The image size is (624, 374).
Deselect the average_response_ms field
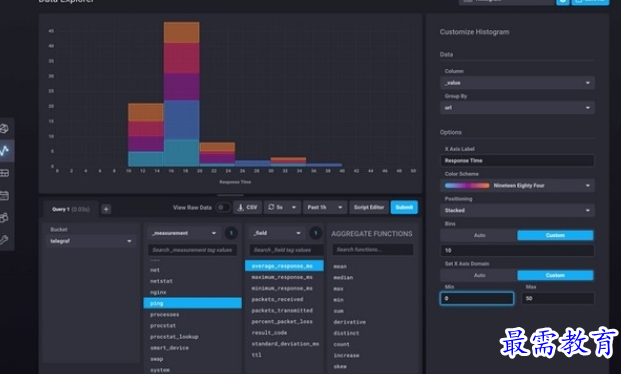[284, 266]
